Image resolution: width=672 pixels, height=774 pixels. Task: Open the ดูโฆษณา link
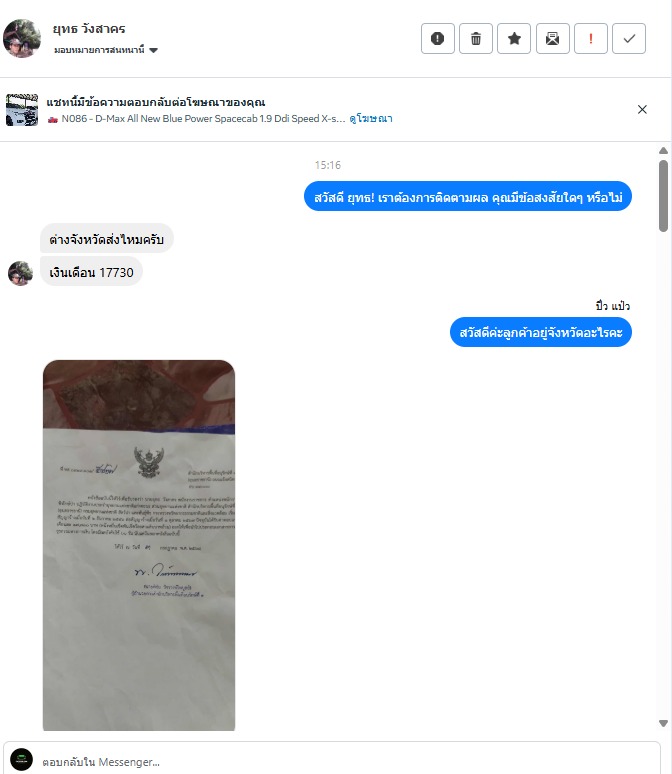click(x=371, y=118)
